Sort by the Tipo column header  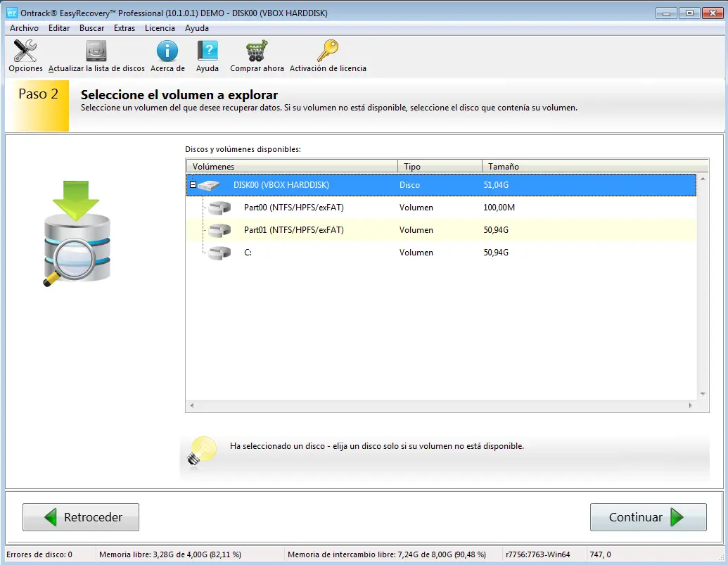(x=440, y=166)
